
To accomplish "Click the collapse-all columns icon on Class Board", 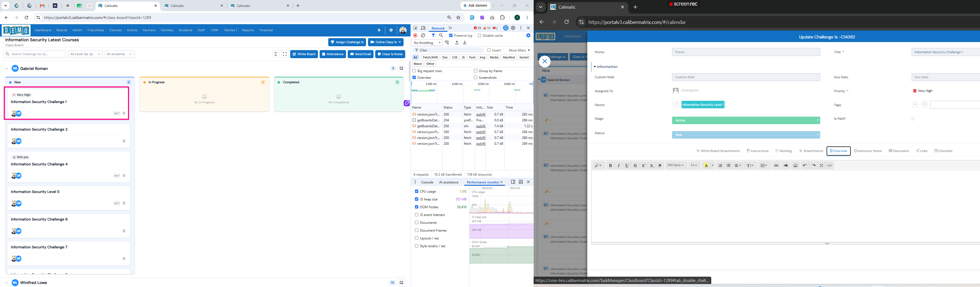I will point(276,54).
